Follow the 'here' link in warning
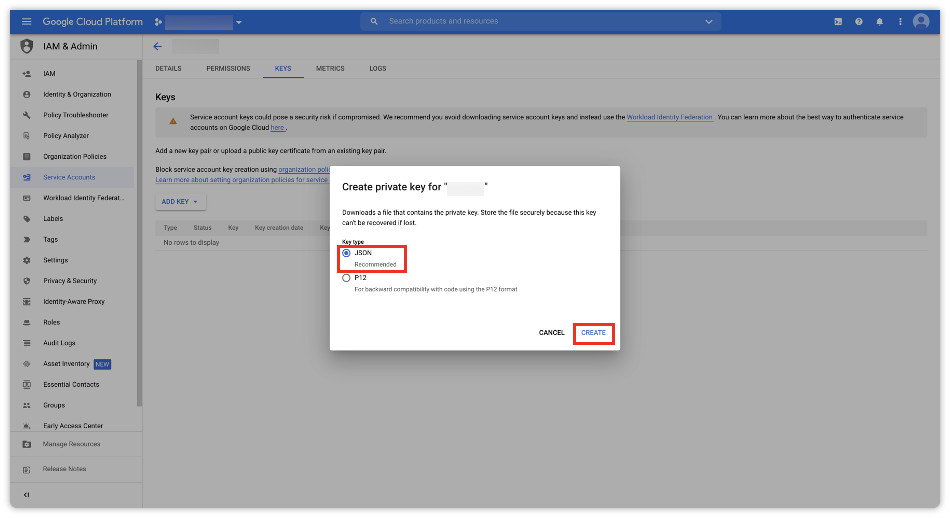 pyautogui.click(x=277, y=128)
